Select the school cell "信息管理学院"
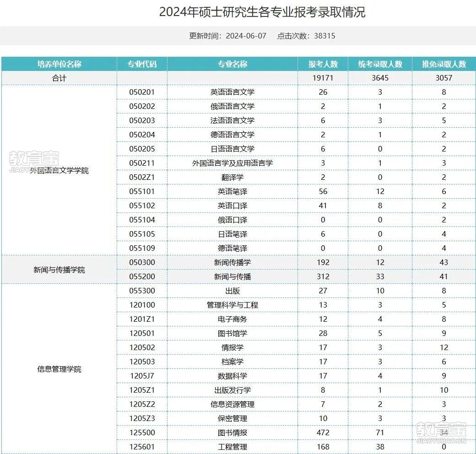476x454 pixels. (x=59, y=369)
